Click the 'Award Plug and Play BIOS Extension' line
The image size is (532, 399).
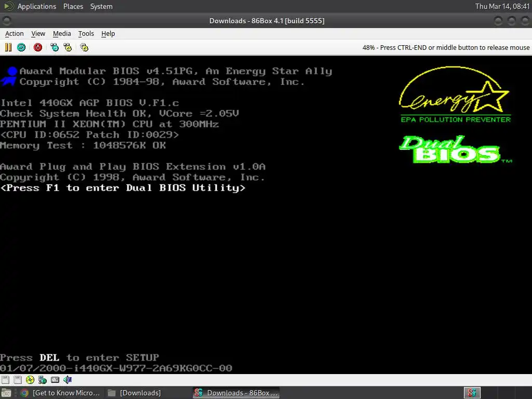pyautogui.click(x=132, y=167)
